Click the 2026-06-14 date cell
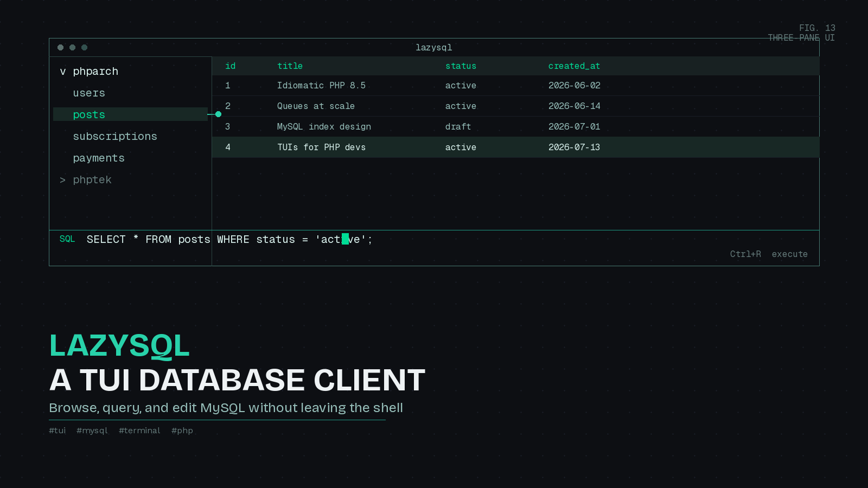Viewport: 868px width, 488px height. (574, 106)
